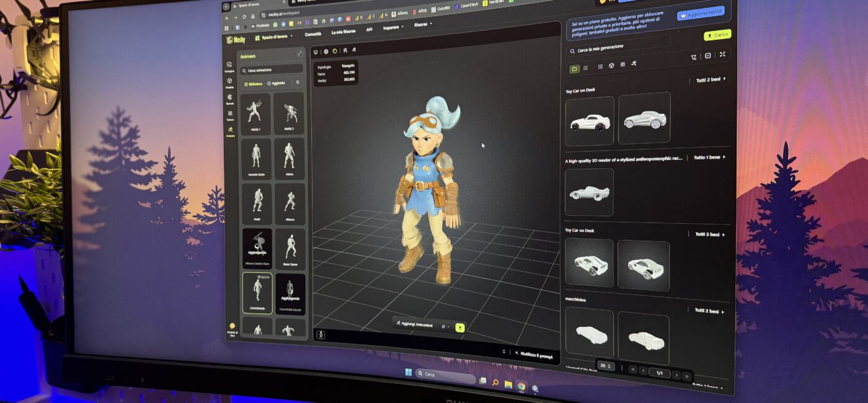Click the Aggiornamento upgrade button
The image size is (868, 403).
(x=701, y=14)
